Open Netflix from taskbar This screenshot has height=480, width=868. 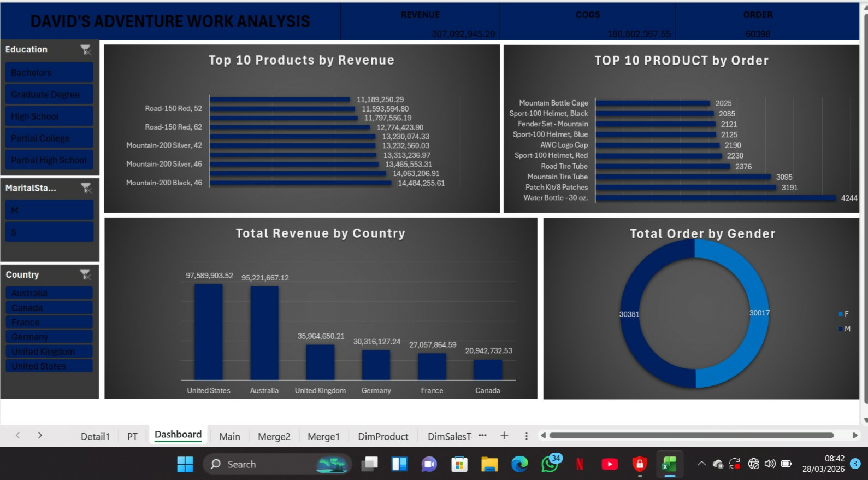point(580,464)
